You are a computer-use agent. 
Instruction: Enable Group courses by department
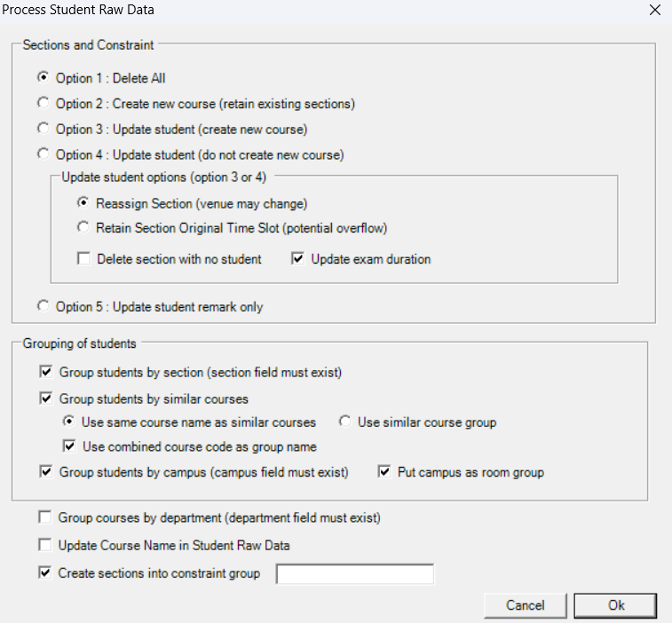45,517
